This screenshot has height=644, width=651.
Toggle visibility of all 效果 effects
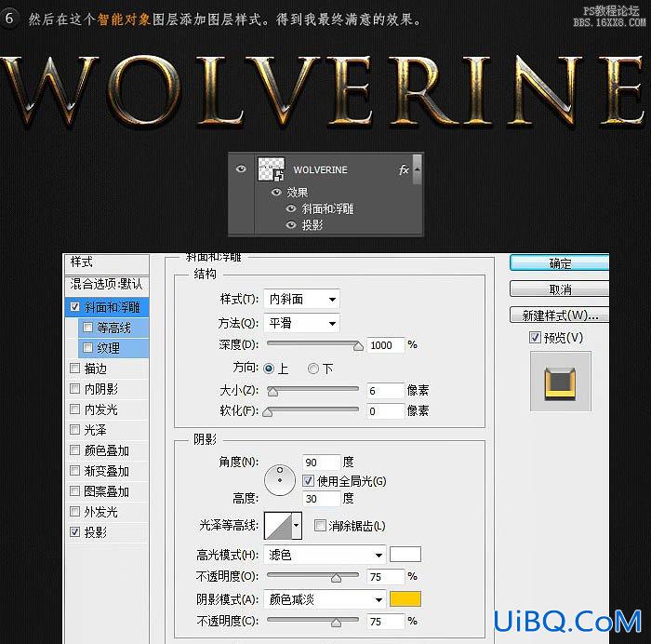click(276, 192)
